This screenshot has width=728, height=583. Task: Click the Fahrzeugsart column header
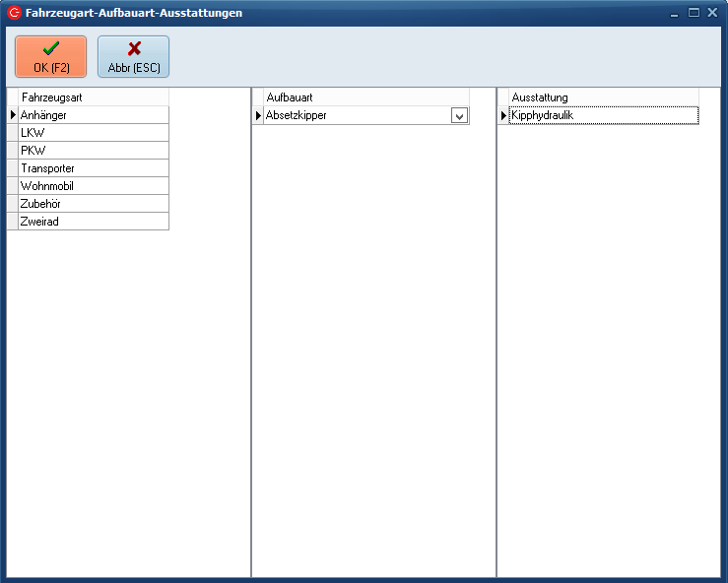[x=93, y=97]
